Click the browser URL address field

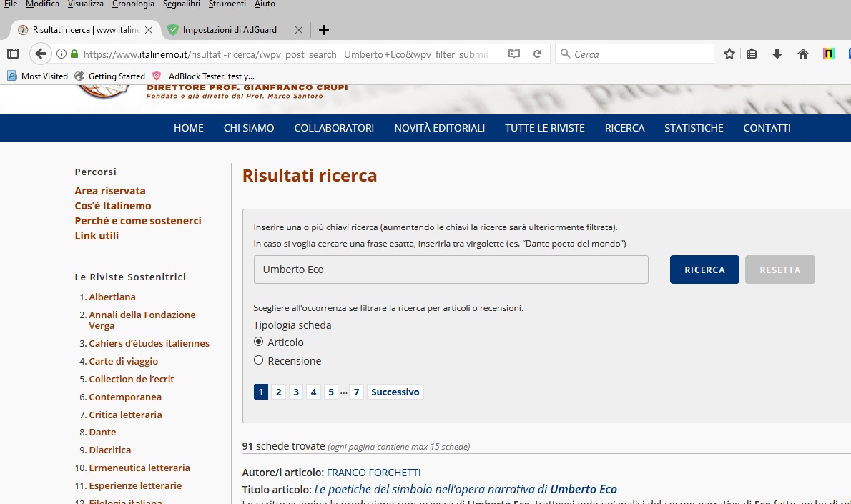(x=287, y=54)
